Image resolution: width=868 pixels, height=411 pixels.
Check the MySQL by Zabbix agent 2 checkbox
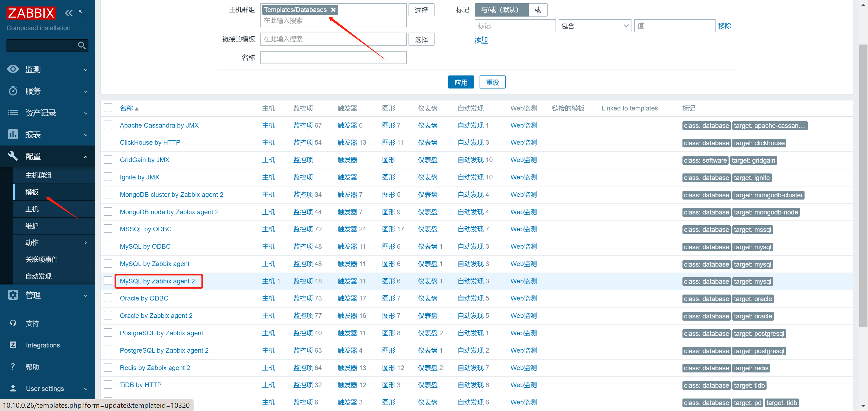click(108, 281)
